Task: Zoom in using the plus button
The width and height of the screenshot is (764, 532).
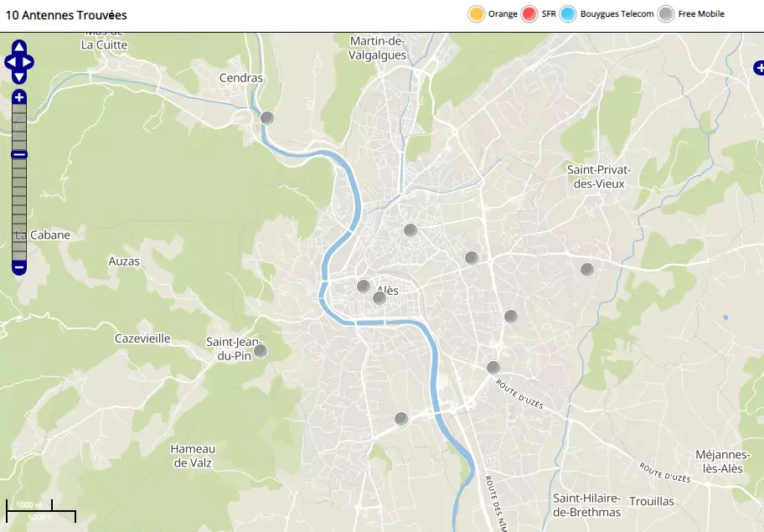Action: [x=19, y=98]
